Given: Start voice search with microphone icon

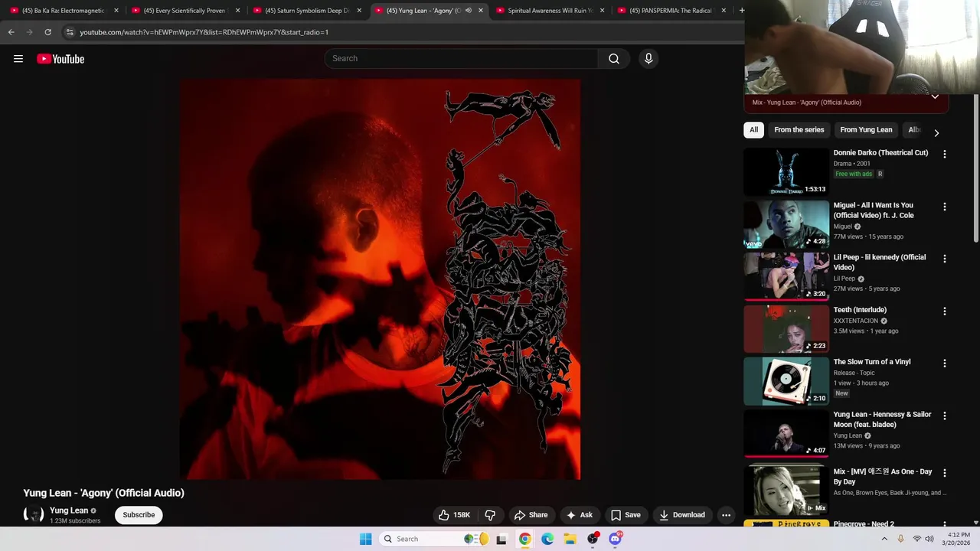Looking at the screenshot, I should coord(648,59).
